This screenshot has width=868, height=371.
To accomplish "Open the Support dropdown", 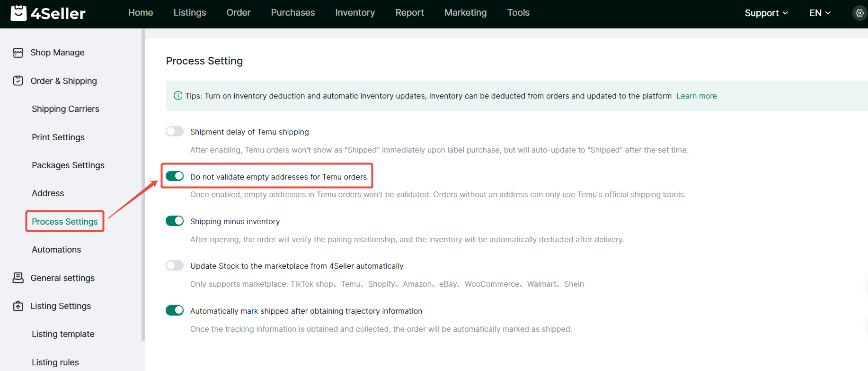I will pos(766,13).
